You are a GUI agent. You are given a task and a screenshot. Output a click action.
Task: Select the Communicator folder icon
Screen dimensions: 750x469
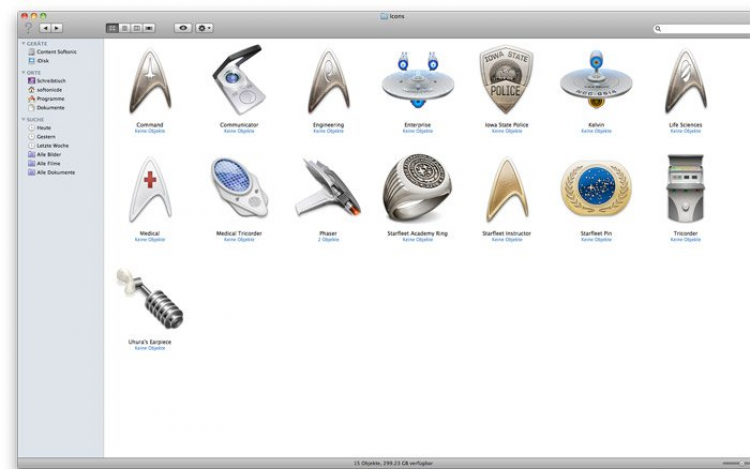[239, 80]
